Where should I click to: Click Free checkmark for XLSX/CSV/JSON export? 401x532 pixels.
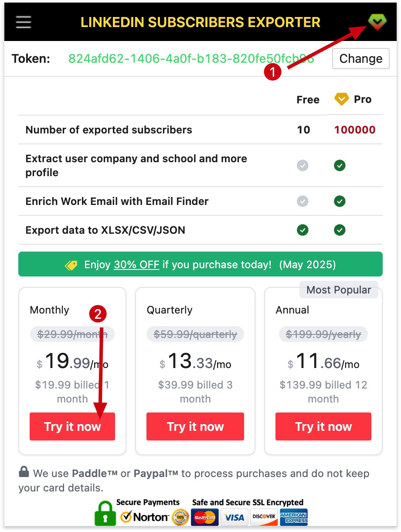pos(302,230)
